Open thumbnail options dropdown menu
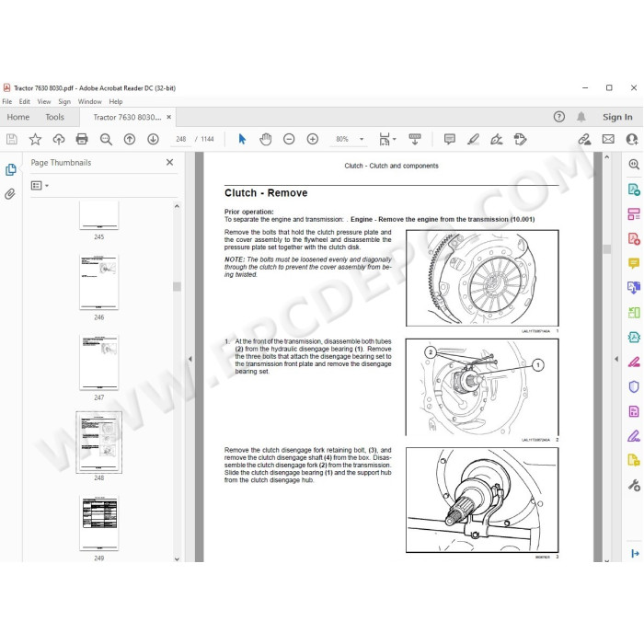 click(40, 186)
